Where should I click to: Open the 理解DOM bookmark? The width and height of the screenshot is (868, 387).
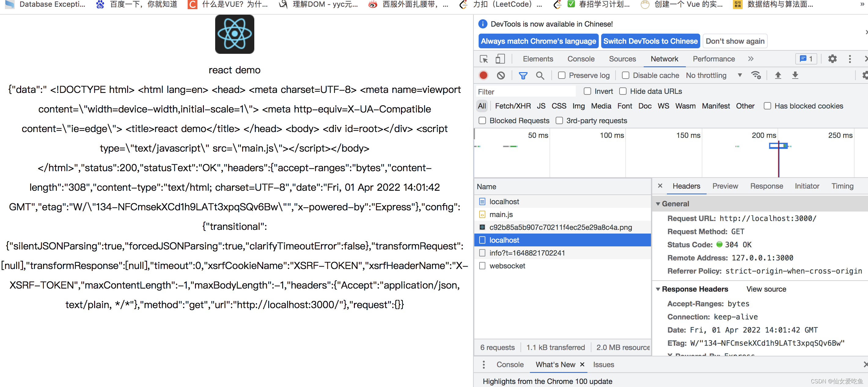click(x=318, y=4)
